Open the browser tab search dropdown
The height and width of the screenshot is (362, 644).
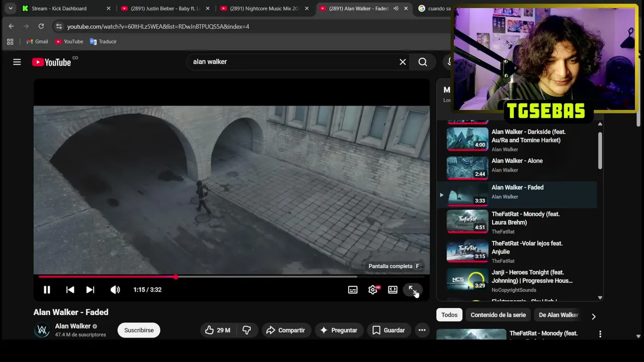(x=11, y=9)
